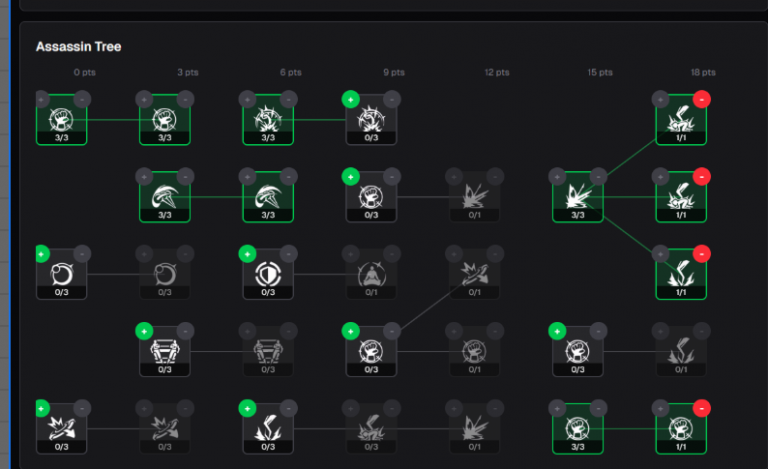This screenshot has width=768, height=469.
Task: Add a point to the fourth-row 9 pts fist skill
Action: click(351, 331)
